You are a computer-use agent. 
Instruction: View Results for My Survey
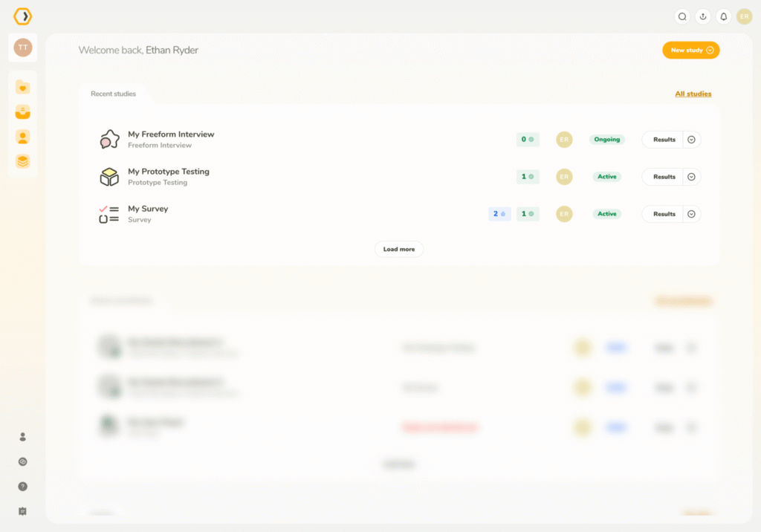pyautogui.click(x=664, y=214)
